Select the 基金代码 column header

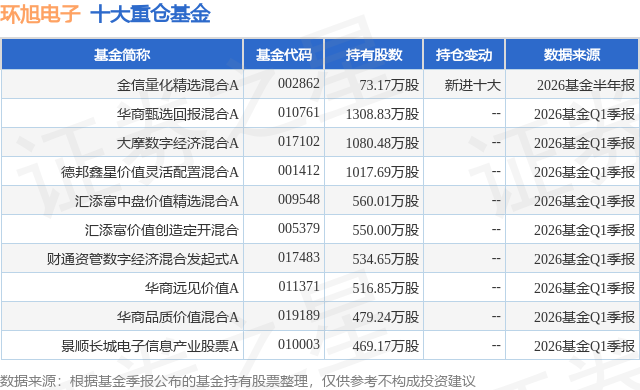[284, 55]
